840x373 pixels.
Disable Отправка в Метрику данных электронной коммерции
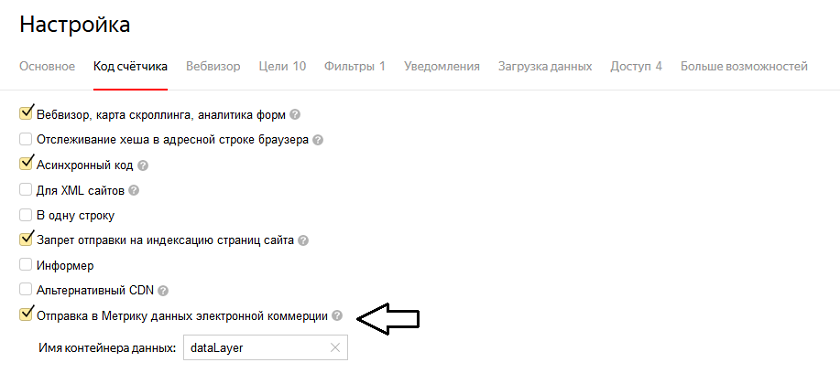click(26, 315)
